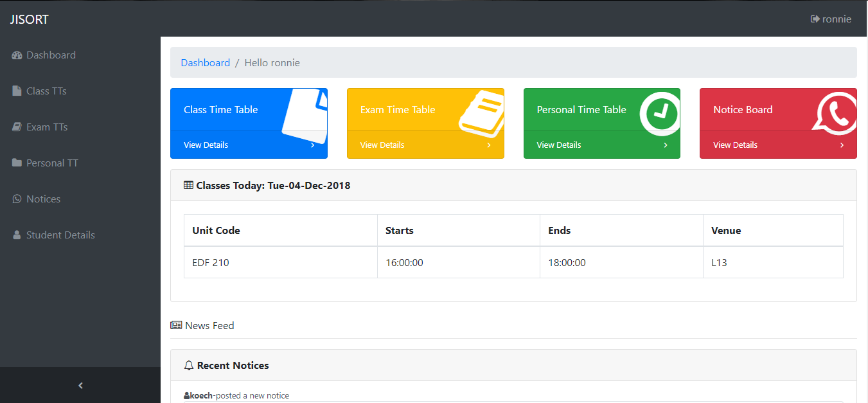Click the Class TTs file icon
This screenshot has height=403, width=868.
coord(17,91)
